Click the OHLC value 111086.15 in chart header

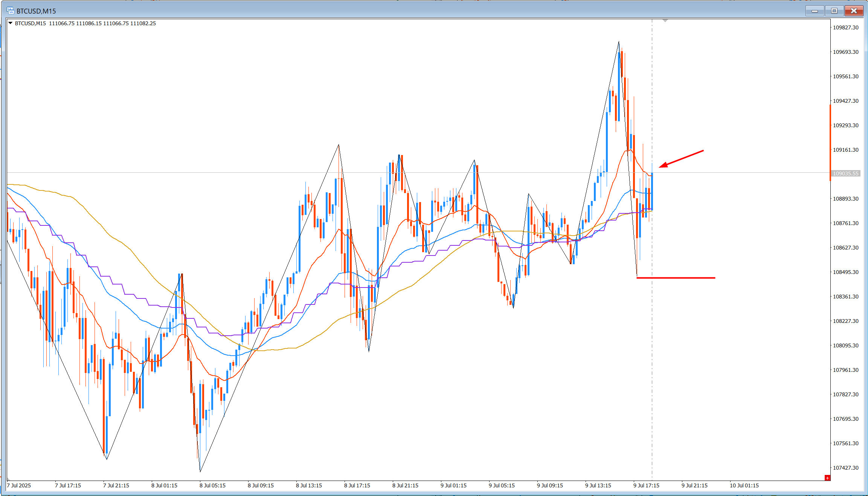click(x=89, y=23)
